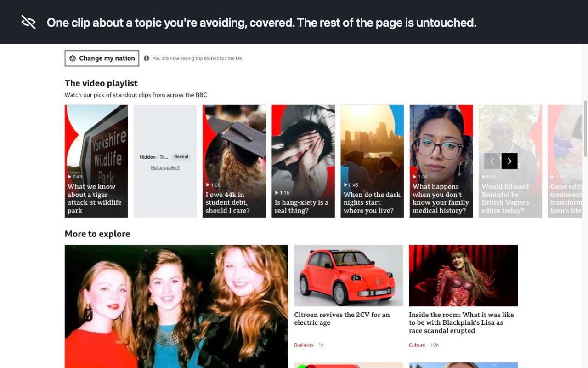Show previous clips in the video playlist
Viewport: 588px width, 368px height.
point(492,161)
